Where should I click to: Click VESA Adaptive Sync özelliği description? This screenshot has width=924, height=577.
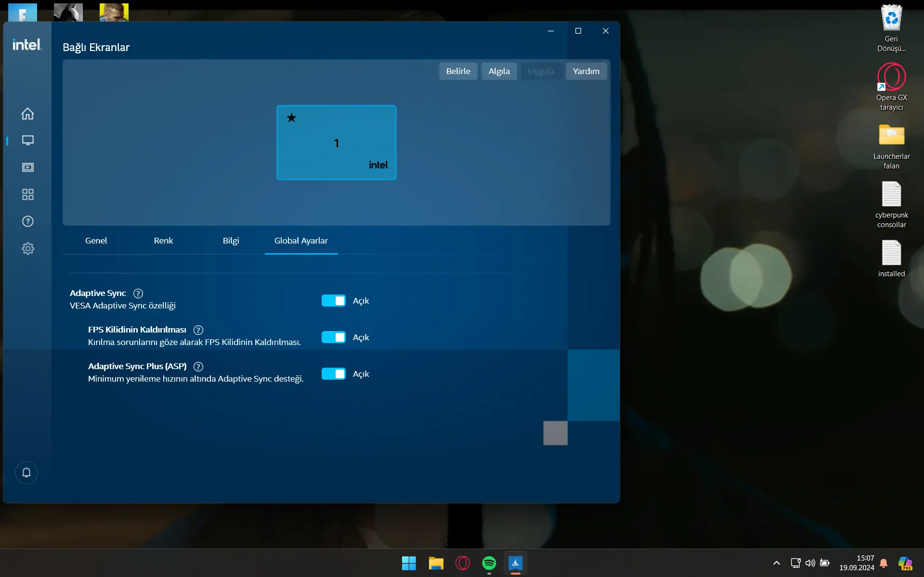pyautogui.click(x=123, y=306)
